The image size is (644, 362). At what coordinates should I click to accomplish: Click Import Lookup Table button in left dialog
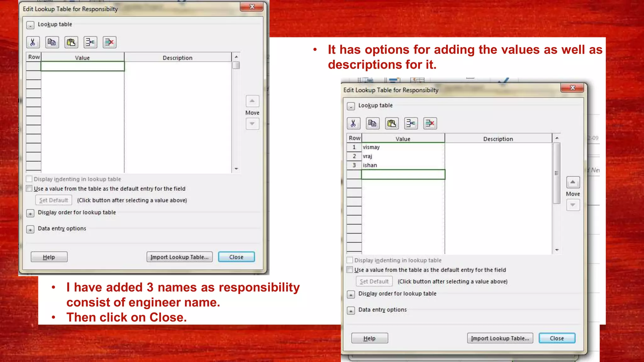(x=180, y=257)
